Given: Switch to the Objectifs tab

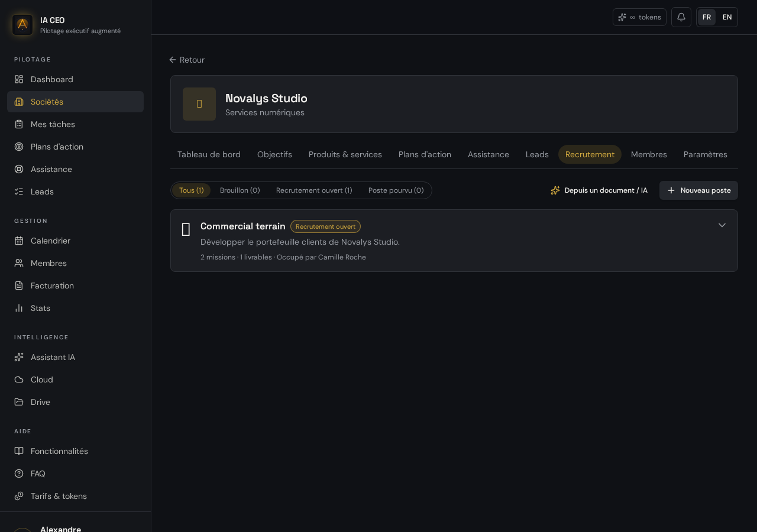Looking at the screenshot, I should pyautogui.click(x=274, y=154).
